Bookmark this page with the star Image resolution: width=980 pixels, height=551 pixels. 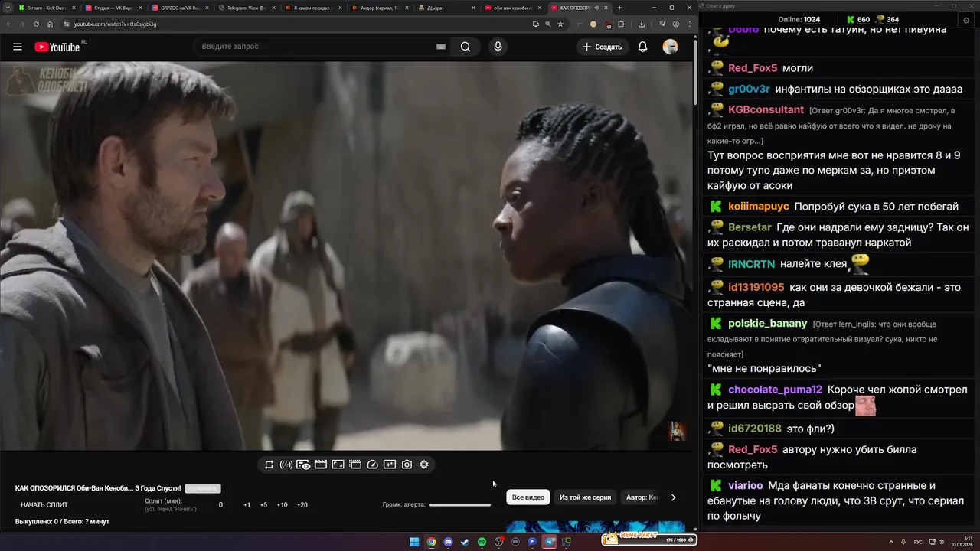pyautogui.click(x=560, y=24)
